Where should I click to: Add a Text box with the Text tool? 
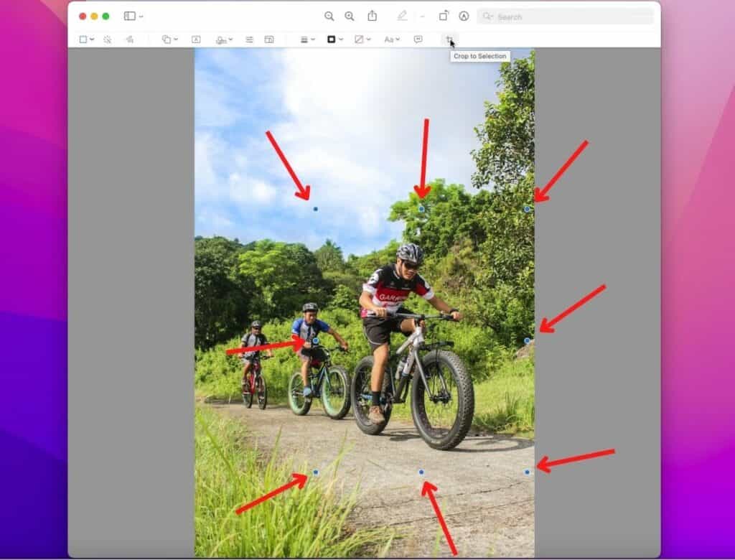point(196,39)
